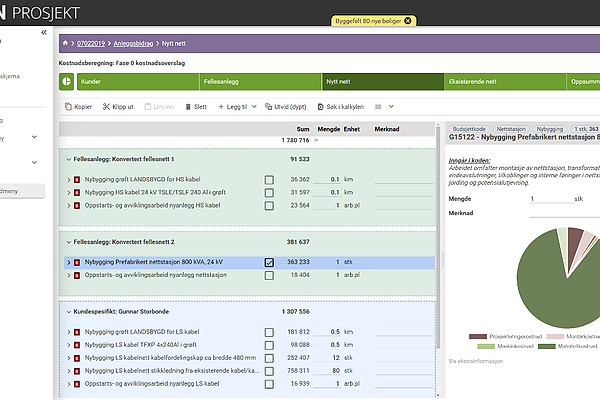
Task: Click the pie chart icon beside Kunder tab
Action: (68, 82)
